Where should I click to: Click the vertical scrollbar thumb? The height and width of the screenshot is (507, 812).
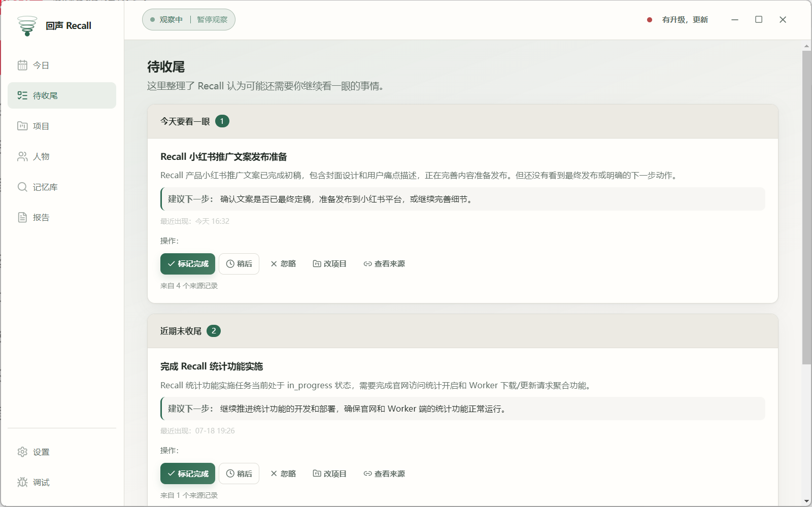click(x=806, y=207)
